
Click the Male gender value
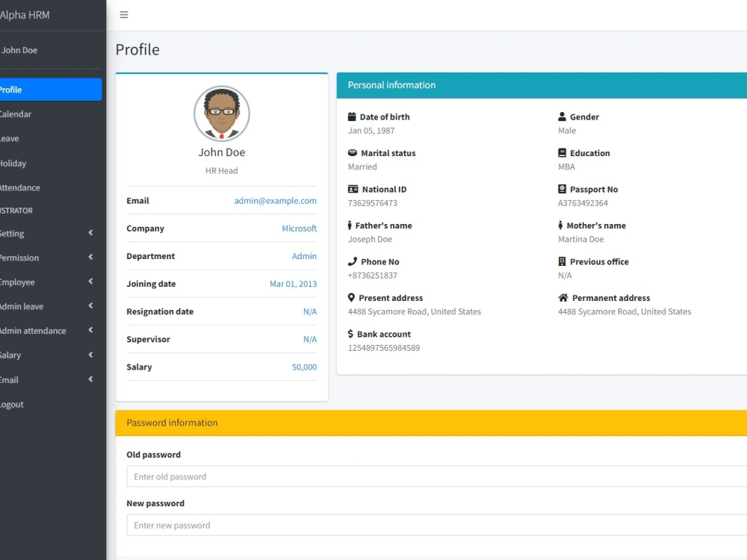coord(567,131)
